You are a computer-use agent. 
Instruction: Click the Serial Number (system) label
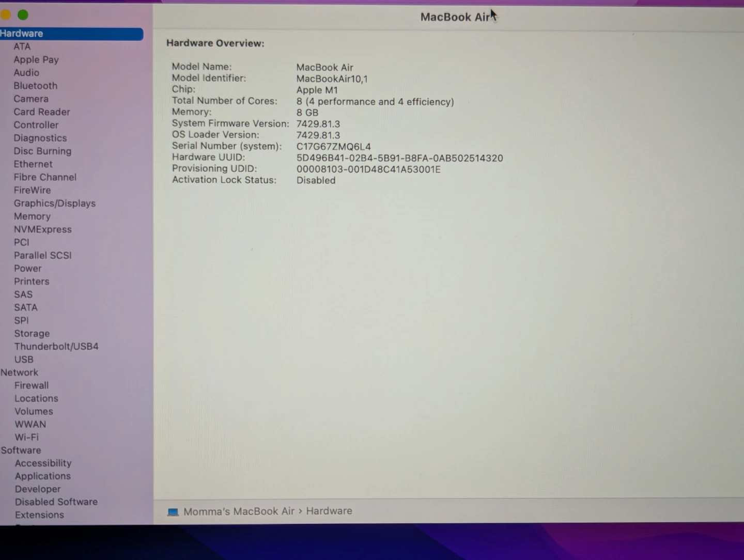click(x=227, y=146)
